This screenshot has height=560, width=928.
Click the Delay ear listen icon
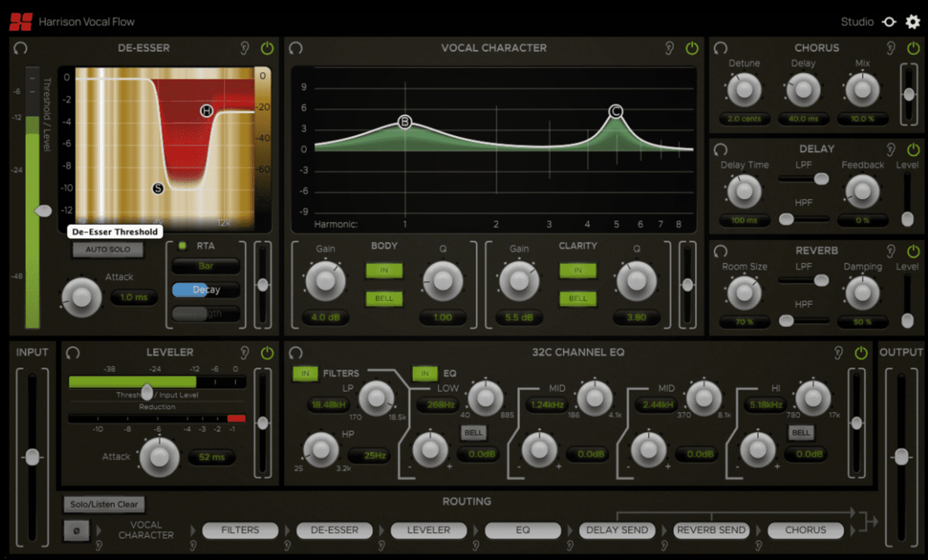[x=890, y=149]
